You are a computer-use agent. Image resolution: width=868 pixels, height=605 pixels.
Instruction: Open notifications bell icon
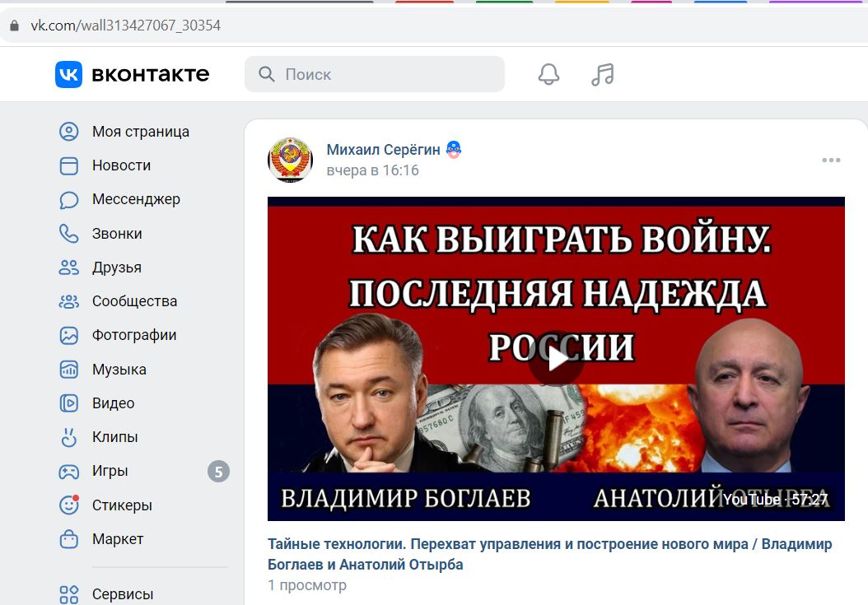point(548,74)
